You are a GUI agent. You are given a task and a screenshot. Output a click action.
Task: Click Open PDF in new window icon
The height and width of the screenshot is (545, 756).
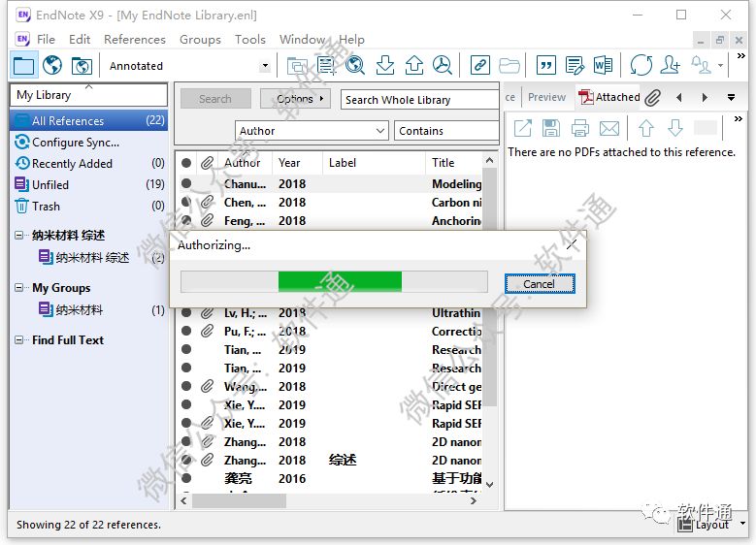point(523,128)
